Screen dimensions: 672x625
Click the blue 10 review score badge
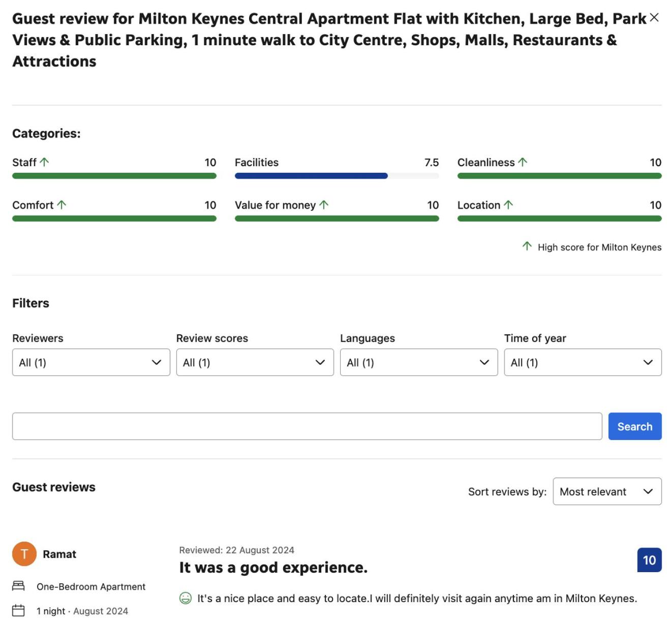click(650, 560)
